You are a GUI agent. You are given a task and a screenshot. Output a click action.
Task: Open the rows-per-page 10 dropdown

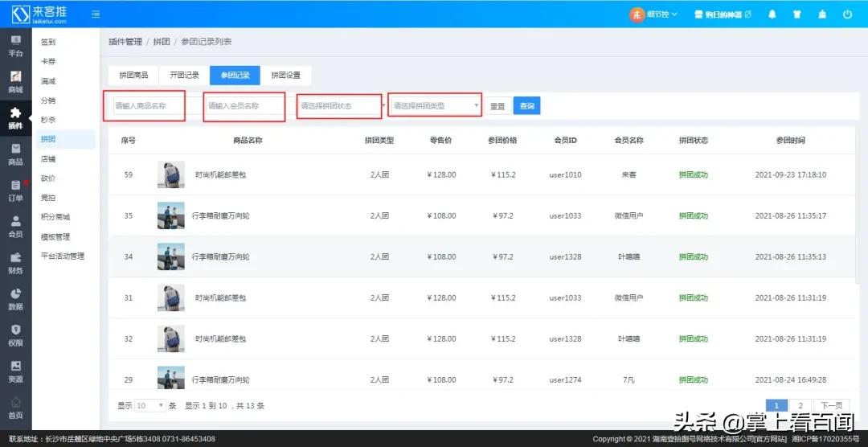(150, 405)
